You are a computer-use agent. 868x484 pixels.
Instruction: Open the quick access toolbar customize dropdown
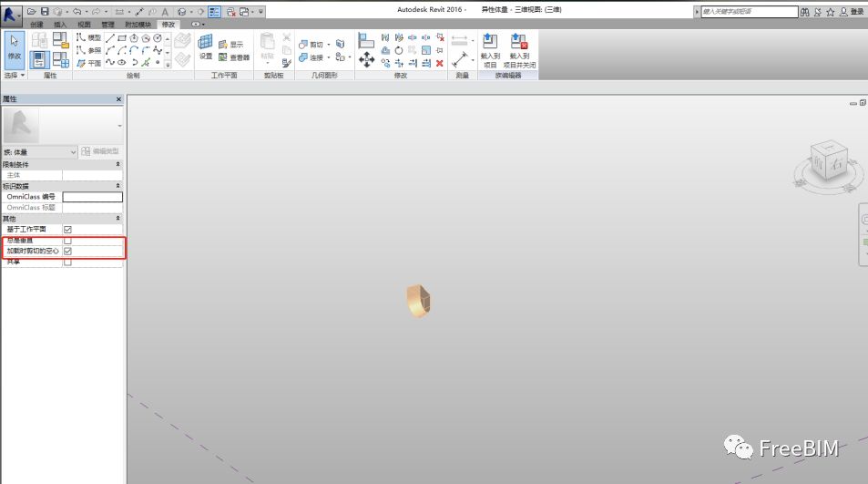click(260, 11)
